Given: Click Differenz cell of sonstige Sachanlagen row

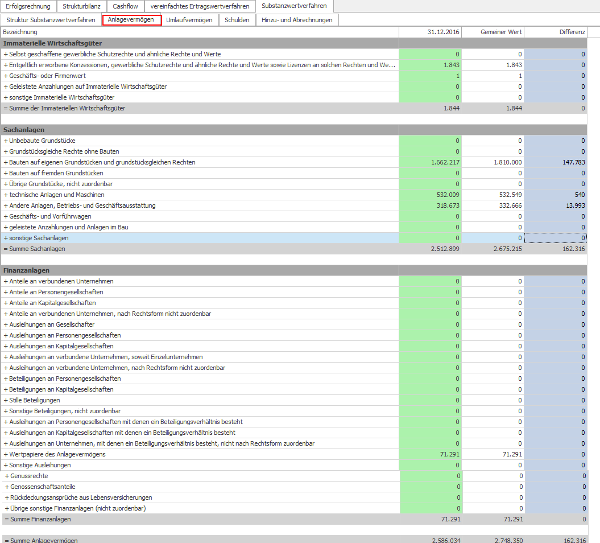Looking at the screenshot, I should click(x=556, y=238).
